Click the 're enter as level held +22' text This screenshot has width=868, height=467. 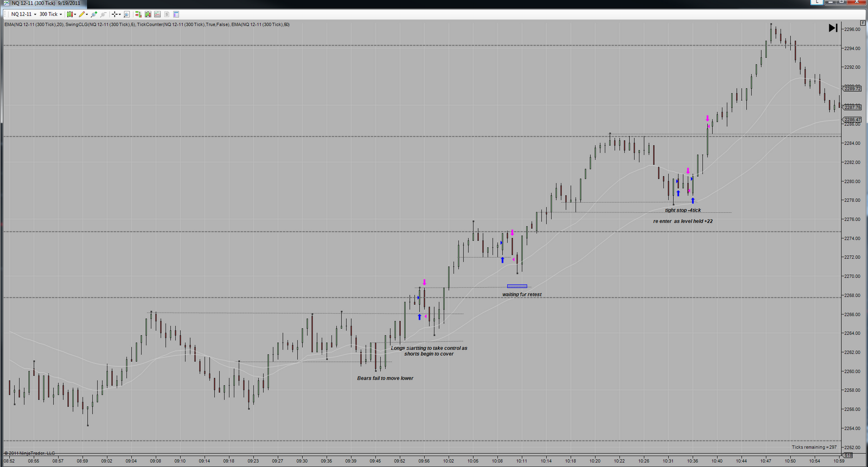683,221
